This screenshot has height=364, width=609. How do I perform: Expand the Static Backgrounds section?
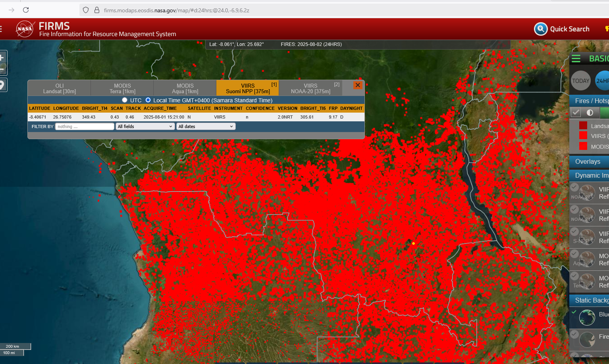tap(589, 301)
